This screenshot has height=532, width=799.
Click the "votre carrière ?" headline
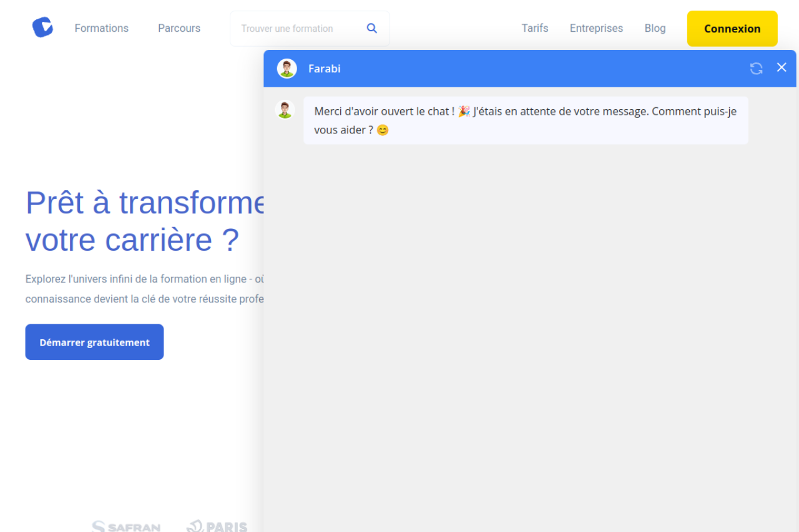click(x=132, y=240)
